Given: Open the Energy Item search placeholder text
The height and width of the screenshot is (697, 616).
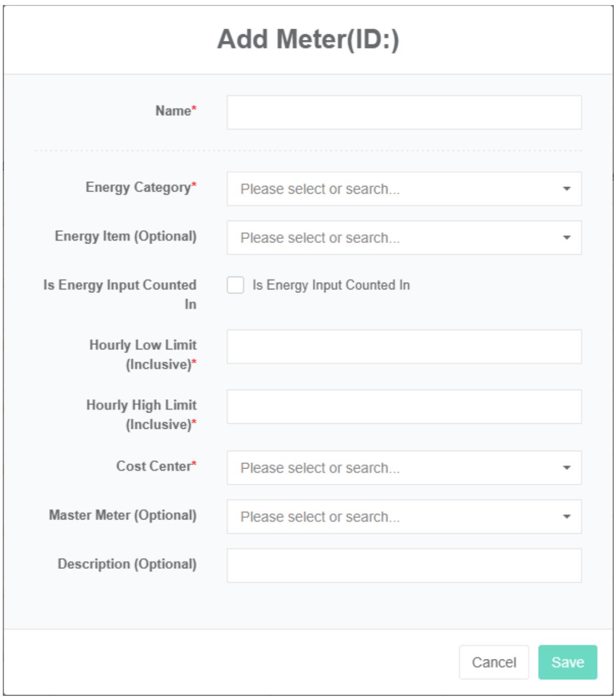Looking at the screenshot, I should point(320,238).
